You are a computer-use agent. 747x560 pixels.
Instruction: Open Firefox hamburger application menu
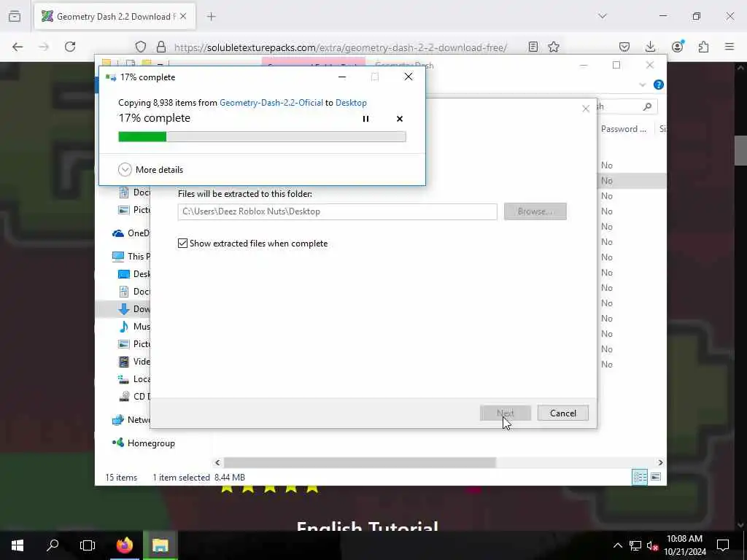(729, 47)
